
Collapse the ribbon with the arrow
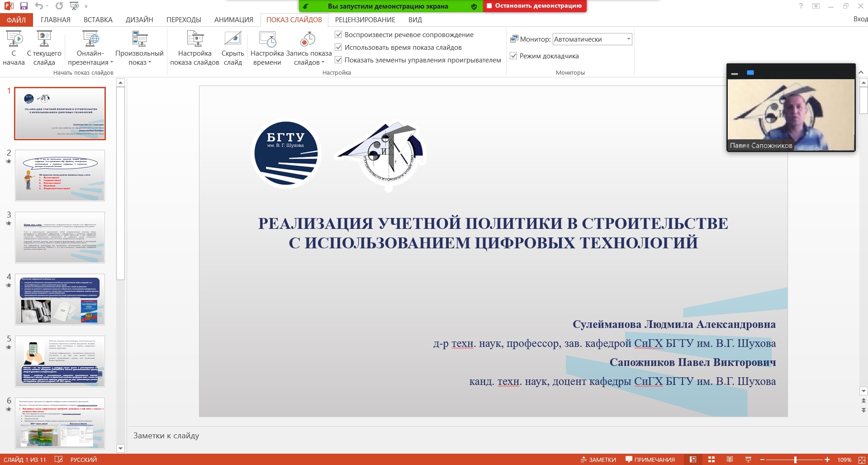coord(861,72)
